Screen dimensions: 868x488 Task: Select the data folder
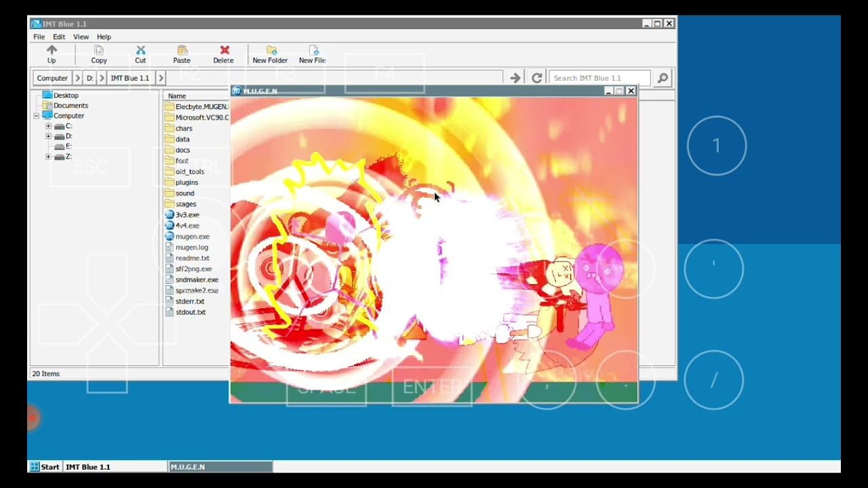coord(178,139)
